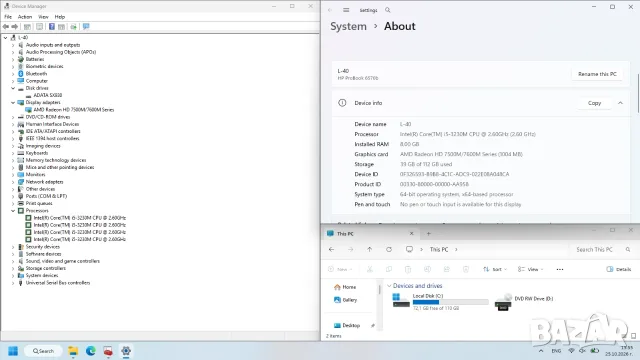
Task: Open the Settings hamburger navigation menu
Action: click(346, 10)
